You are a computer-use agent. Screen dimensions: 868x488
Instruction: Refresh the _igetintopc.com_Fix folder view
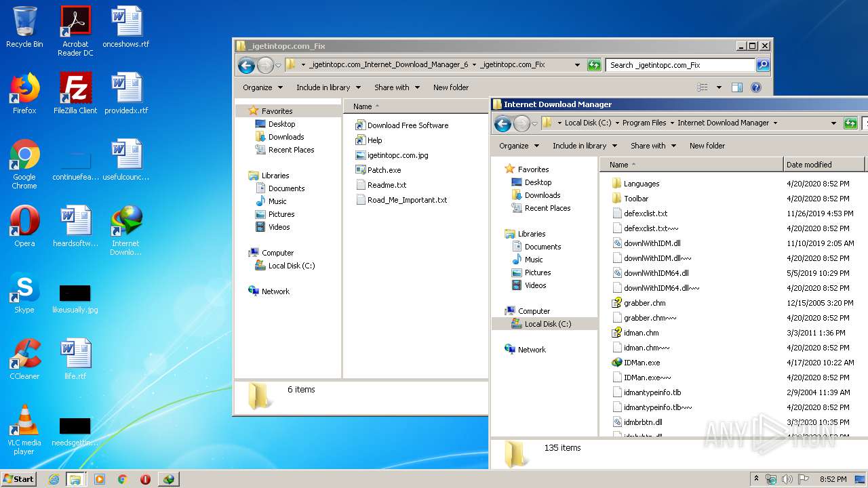point(594,65)
